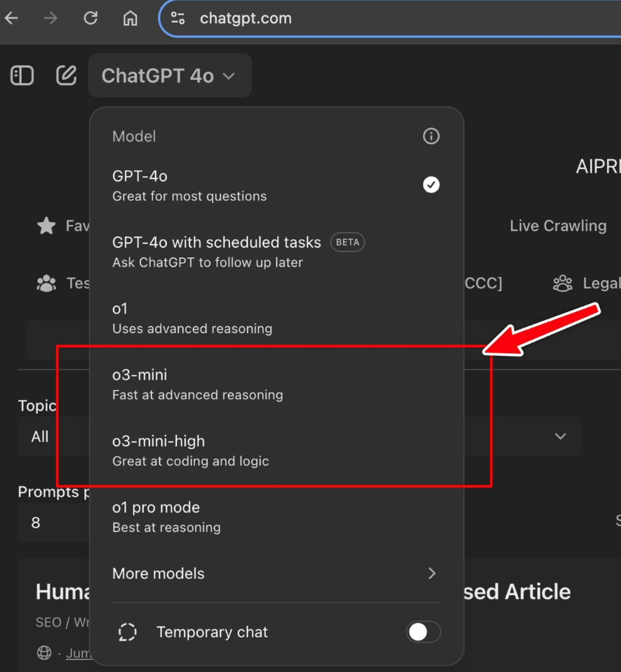Click the 'Best at reasoning' description
This screenshot has width=621, height=672.
click(166, 527)
